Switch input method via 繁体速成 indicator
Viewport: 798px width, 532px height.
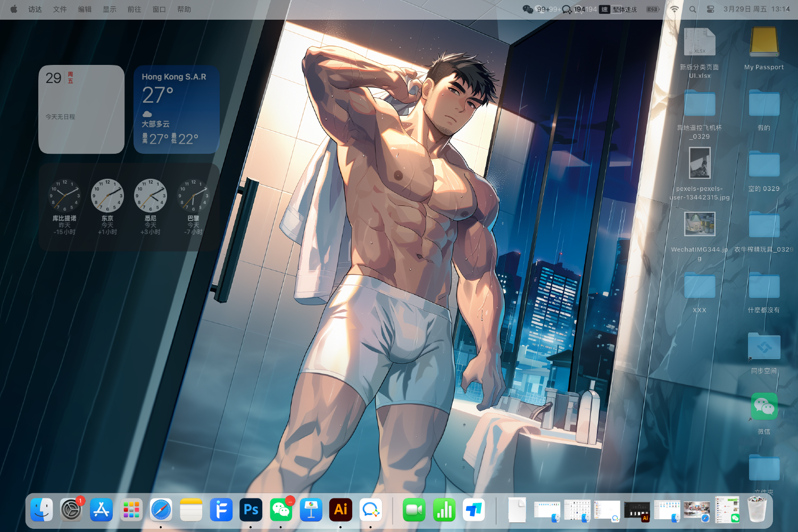point(619,9)
